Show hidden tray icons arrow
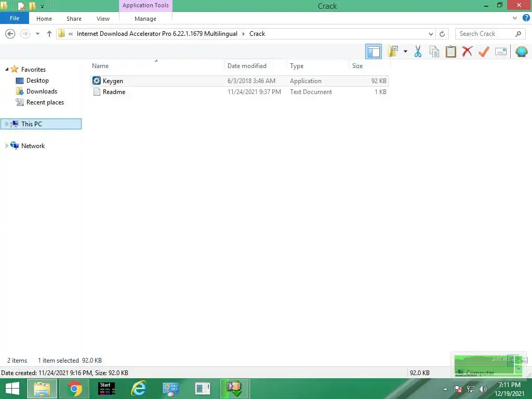532x399 pixels. pos(445,389)
